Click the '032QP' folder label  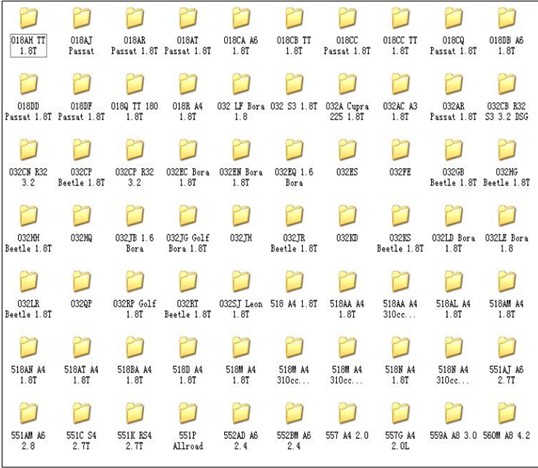click(81, 304)
